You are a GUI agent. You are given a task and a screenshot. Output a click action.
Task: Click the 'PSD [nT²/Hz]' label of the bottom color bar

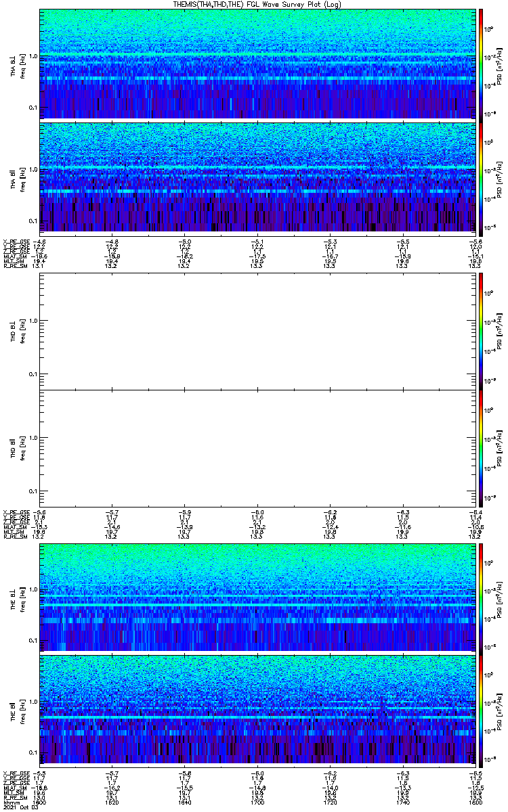[499, 710]
